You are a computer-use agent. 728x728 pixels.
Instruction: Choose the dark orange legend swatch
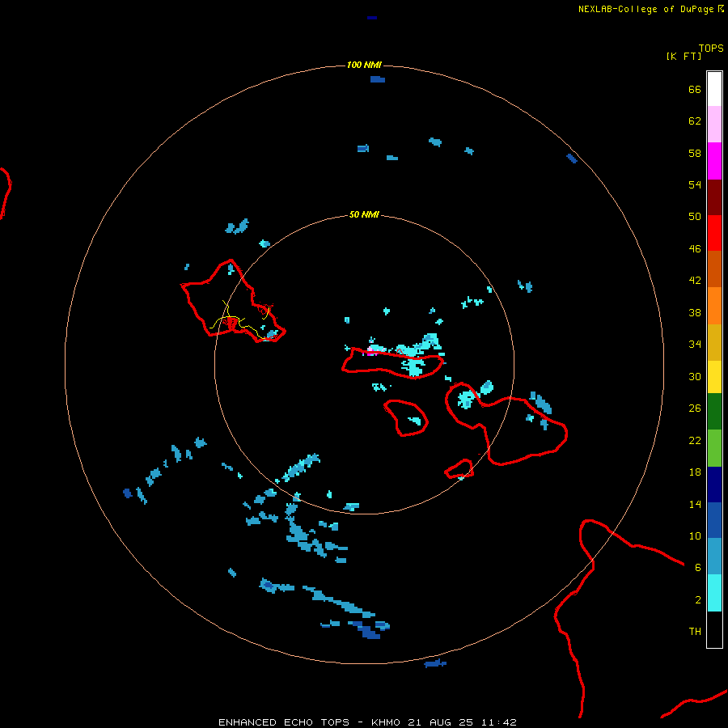pyautogui.click(x=714, y=269)
